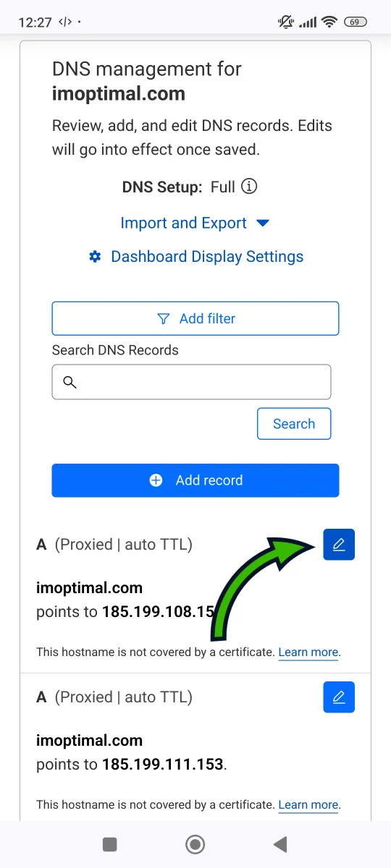391x868 pixels.
Task: Open DNS Setup info icon
Action: point(249,187)
